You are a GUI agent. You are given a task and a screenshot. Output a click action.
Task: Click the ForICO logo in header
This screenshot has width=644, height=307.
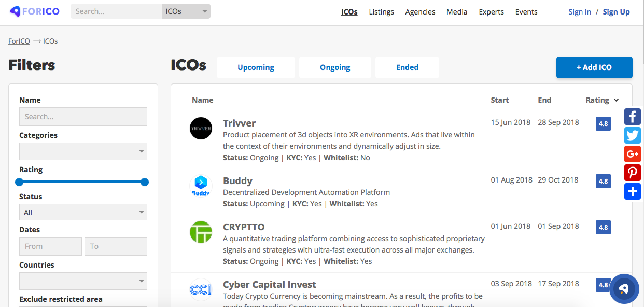(35, 11)
